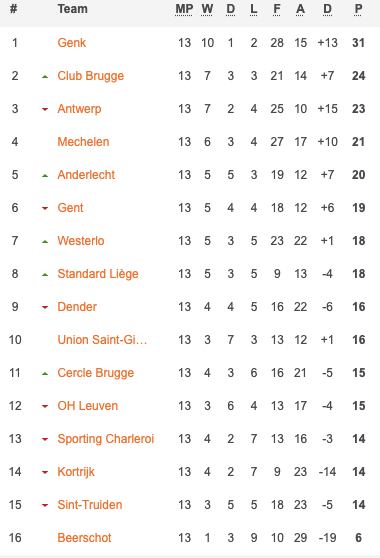The width and height of the screenshot is (380, 558).
Task: Click green up arrow beside Cercle Brugge
Action: pos(45,374)
